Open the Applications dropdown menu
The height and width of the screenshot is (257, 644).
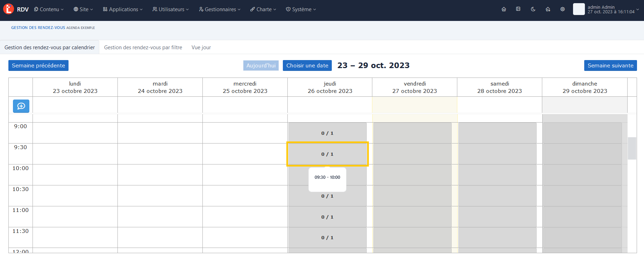(123, 9)
